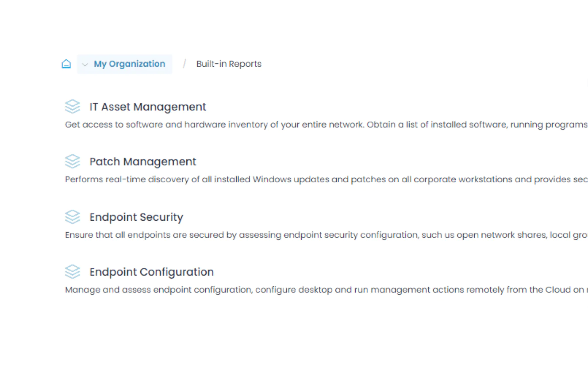This screenshot has height=365, width=588.
Task: Open Patch Management reports
Action: pyautogui.click(x=143, y=162)
